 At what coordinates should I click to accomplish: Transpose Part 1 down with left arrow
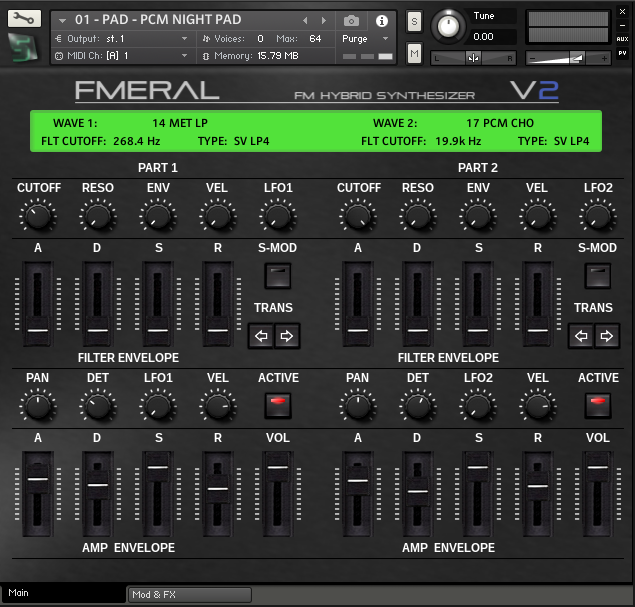pyautogui.click(x=261, y=336)
